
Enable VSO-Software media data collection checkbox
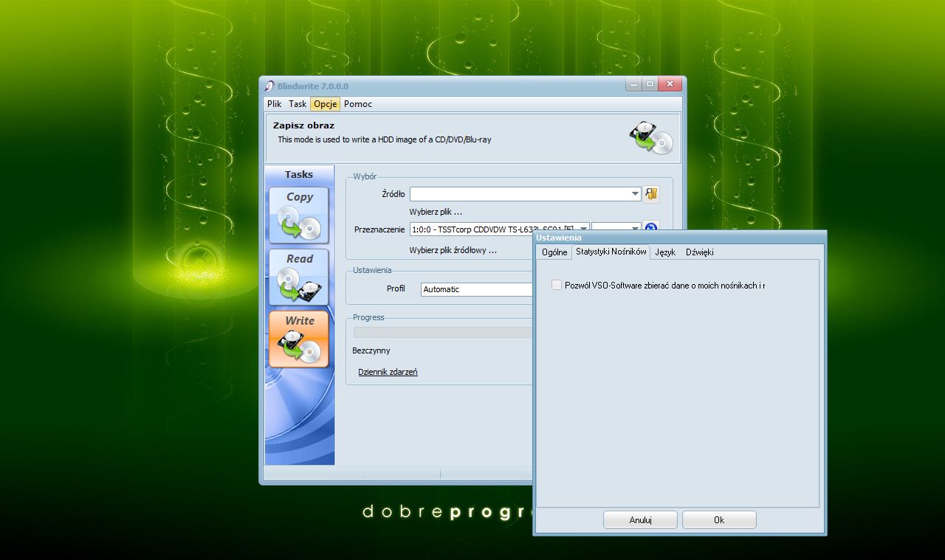pos(557,285)
